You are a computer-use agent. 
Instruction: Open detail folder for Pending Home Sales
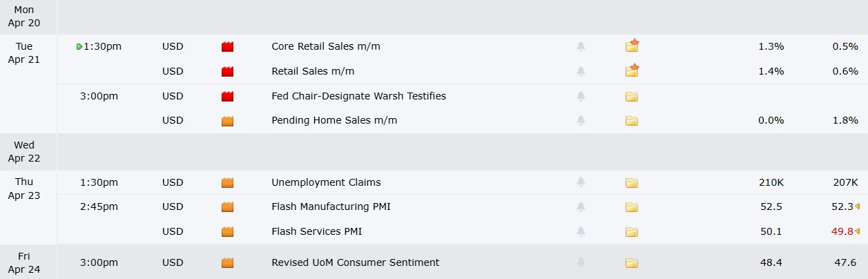click(631, 121)
